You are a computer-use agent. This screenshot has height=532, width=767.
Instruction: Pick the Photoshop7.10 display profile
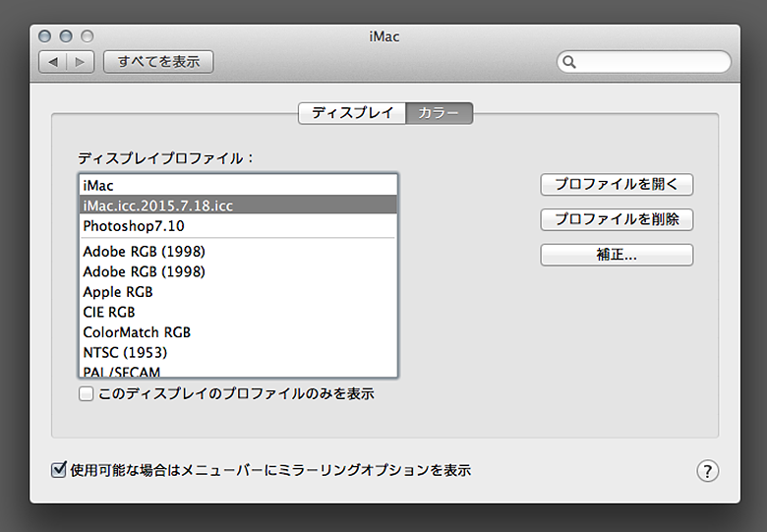coord(238,226)
